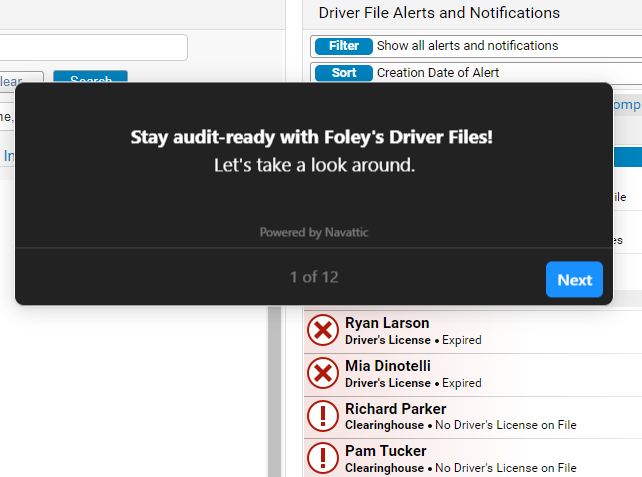Click the exclamation icon for Pam Tucker
This screenshot has height=477, width=642.
coord(323,458)
